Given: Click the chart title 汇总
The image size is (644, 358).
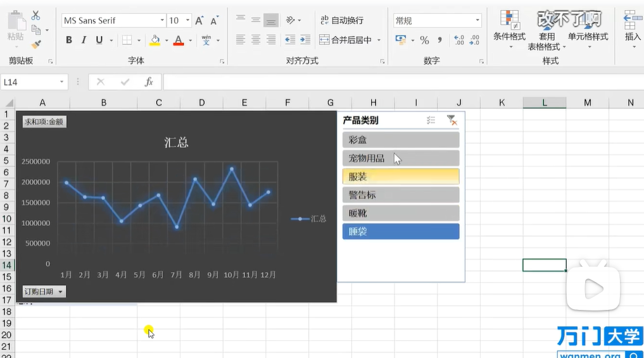Looking at the screenshot, I should click(x=176, y=142).
